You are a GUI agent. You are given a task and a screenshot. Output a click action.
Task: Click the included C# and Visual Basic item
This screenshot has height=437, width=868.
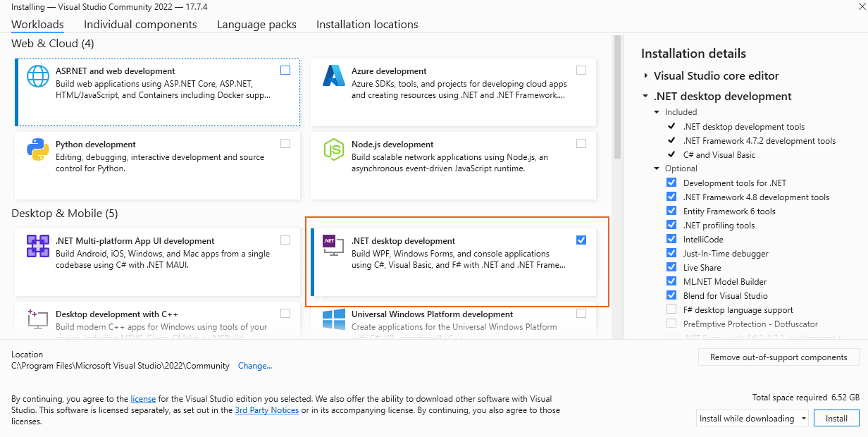(x=719, y=155)
